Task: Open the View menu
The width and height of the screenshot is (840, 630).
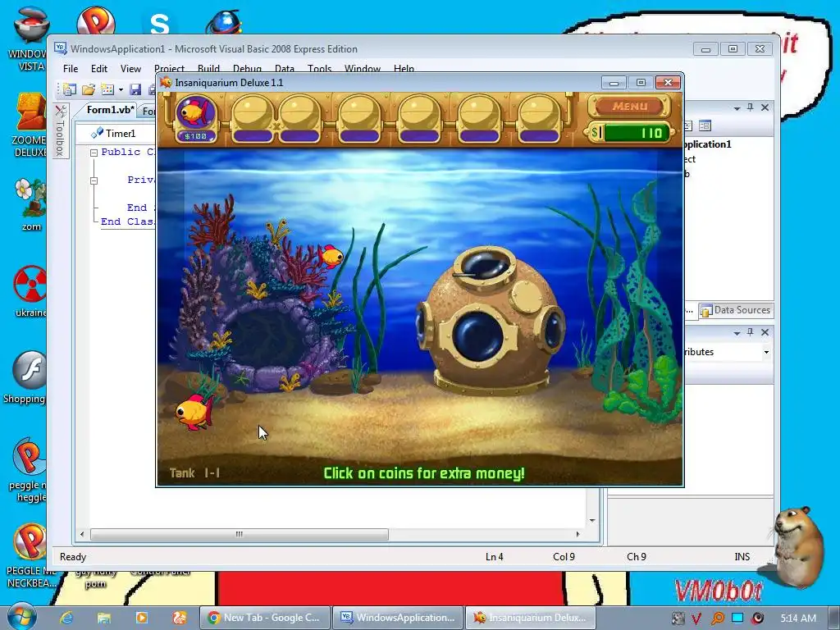Action: [x=130, y=69]
